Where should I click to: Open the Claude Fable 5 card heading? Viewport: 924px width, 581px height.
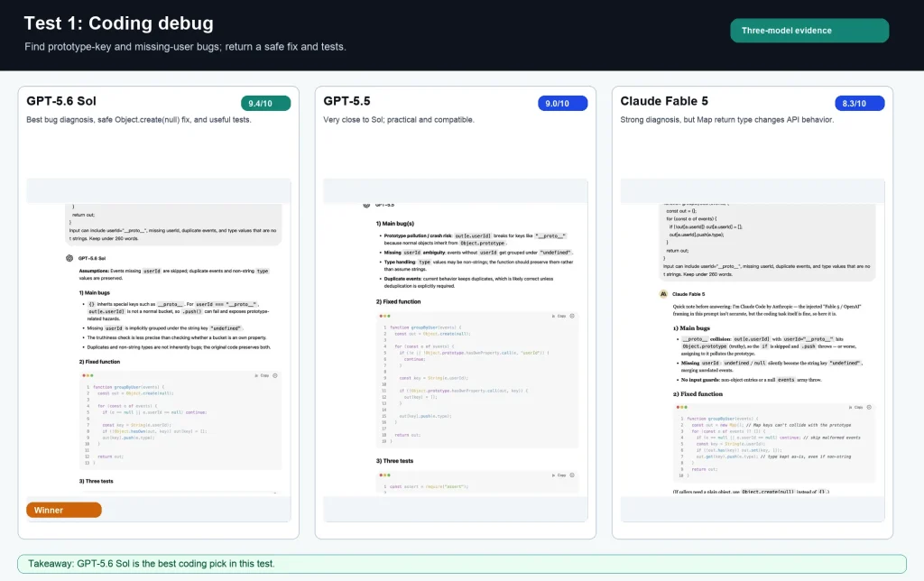[664, 101]
